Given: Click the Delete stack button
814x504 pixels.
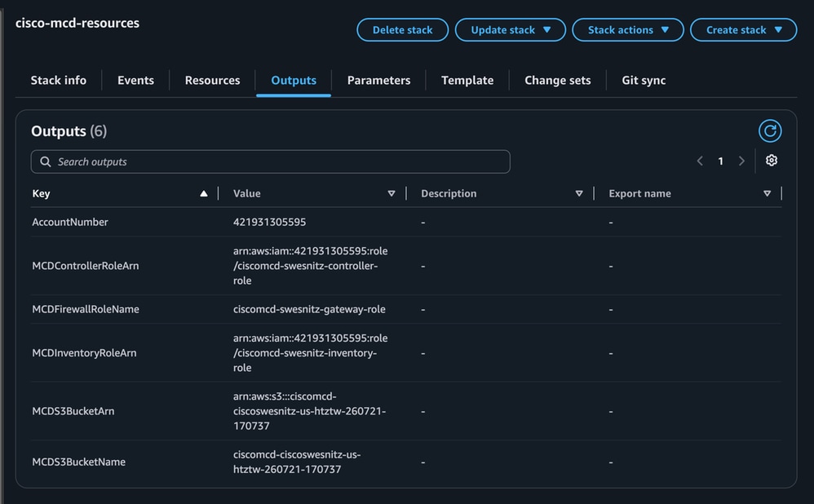Looking at the screenshot, I should (x=402, y=30).
